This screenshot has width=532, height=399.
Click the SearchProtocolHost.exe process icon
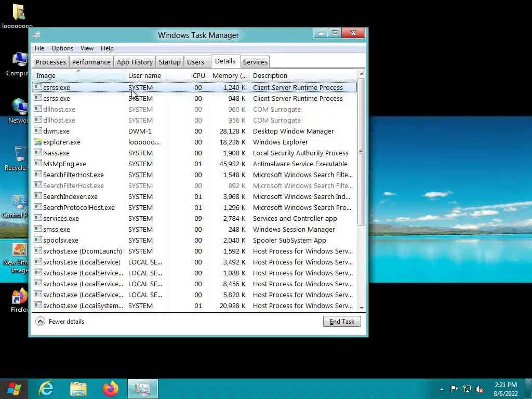pos(37,207)
